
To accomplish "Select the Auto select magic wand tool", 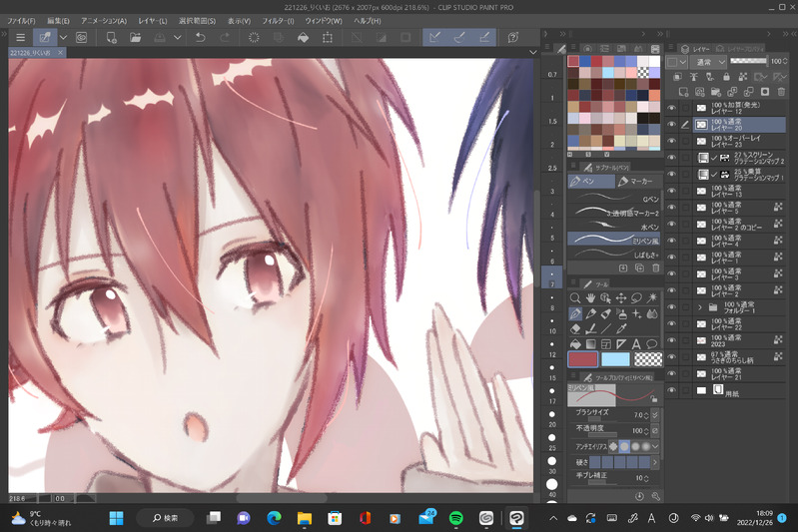I will pos(652,298).
